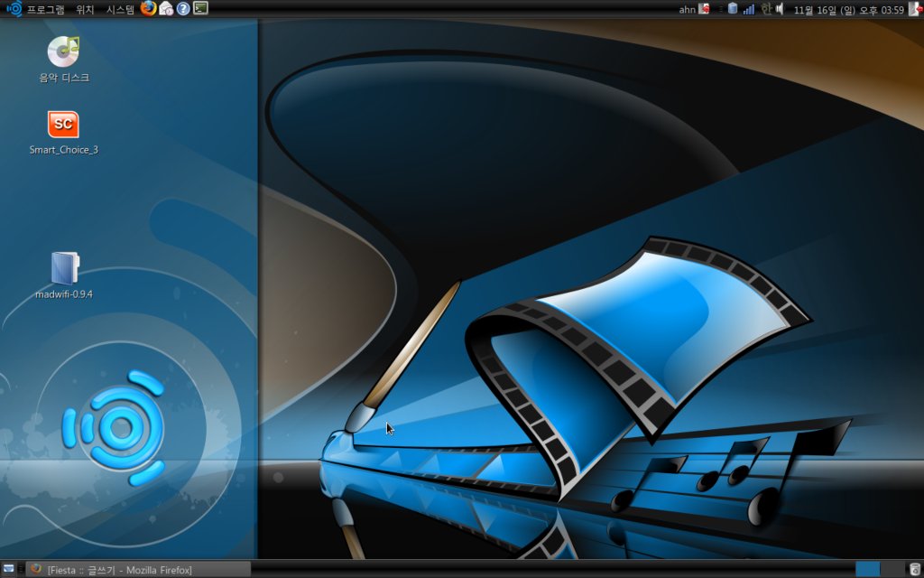Open the database cylinder tray icon
Screen dimensions: 924x578
point(733,8)
